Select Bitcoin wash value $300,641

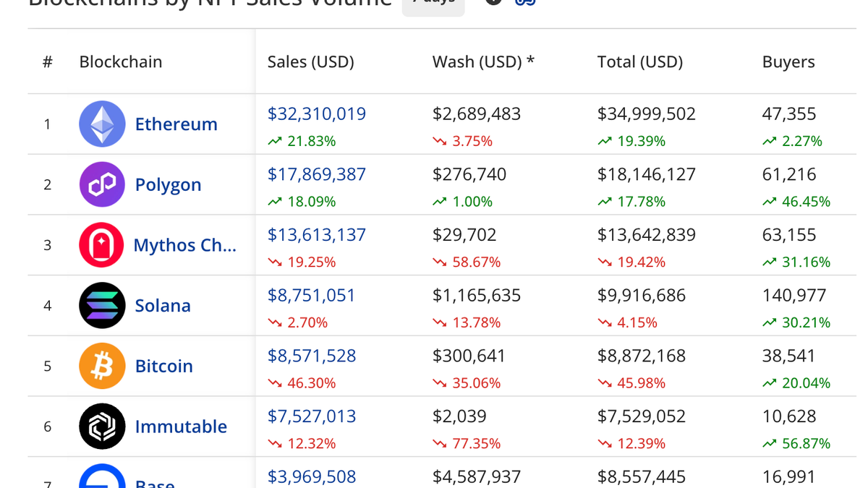point(469,356)
